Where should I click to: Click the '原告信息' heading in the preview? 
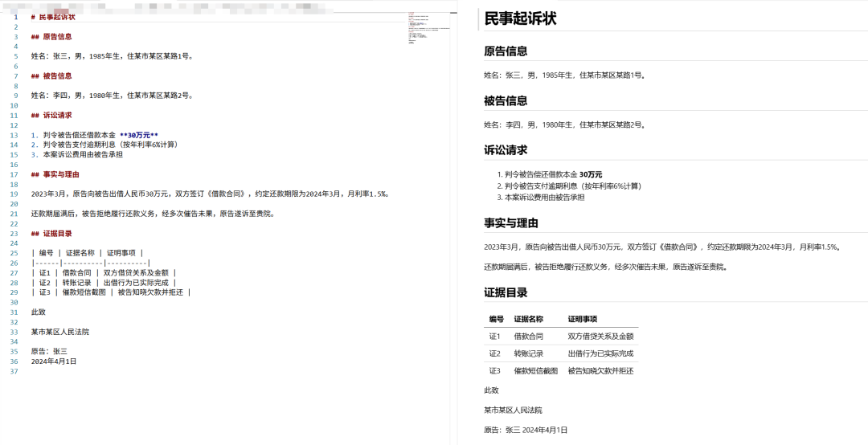click(506, 51)
